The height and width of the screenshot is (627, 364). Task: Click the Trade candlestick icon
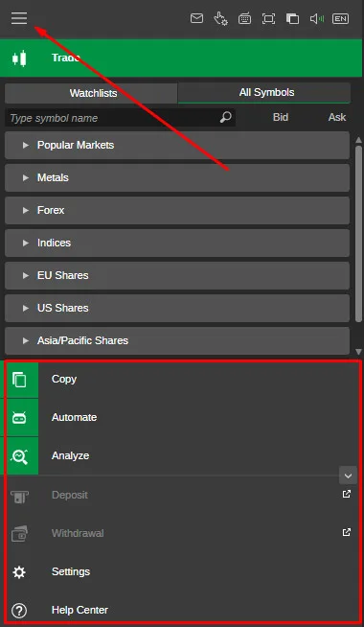[19, 58]
